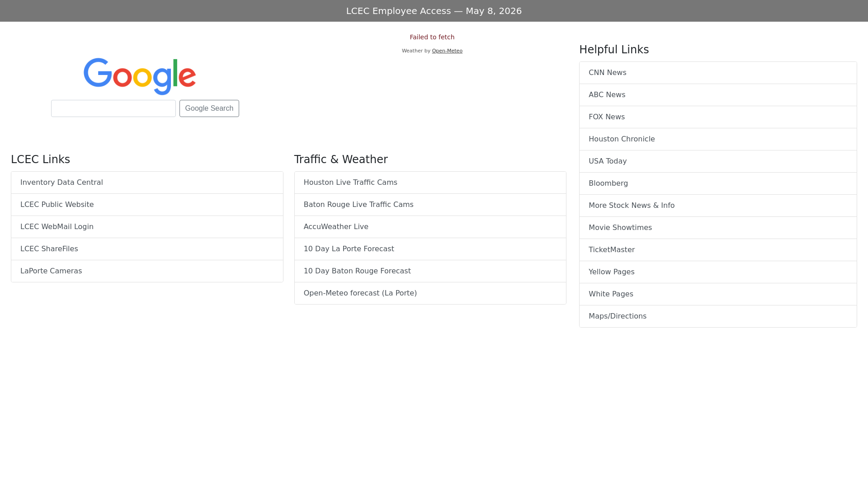Image resolution: width=868 pixels, height=488 pixels.
Task: Open 10 Day La Porte Forecast
Action: click(430, 249)
